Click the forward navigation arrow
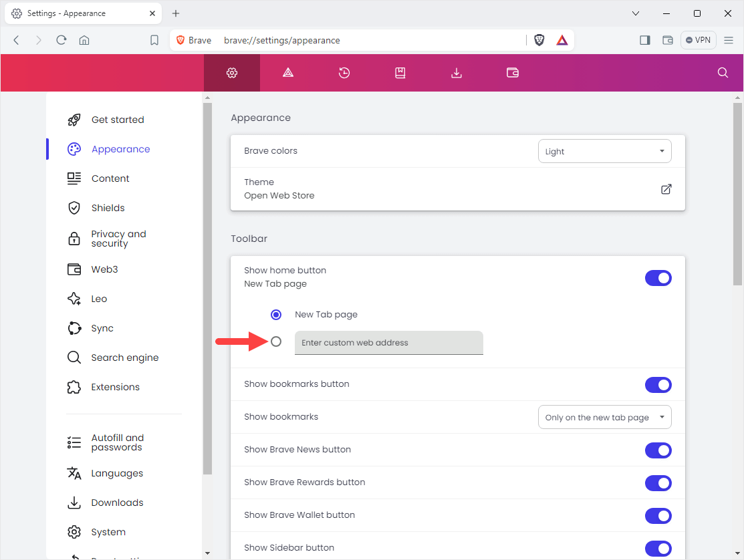Screen dimensions: 744x560 click(x=38, y=40)
